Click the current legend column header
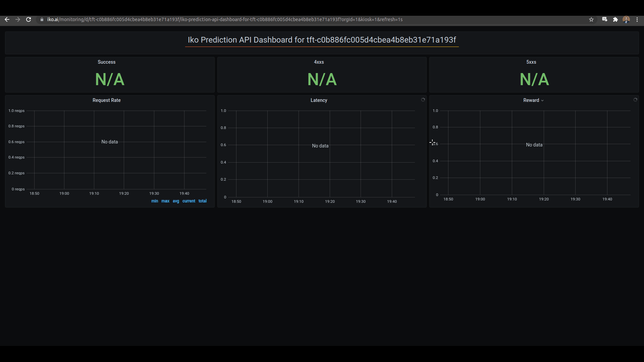Viewport: 644px width, 362px height. pyautogui.click(x=189, y=201)
